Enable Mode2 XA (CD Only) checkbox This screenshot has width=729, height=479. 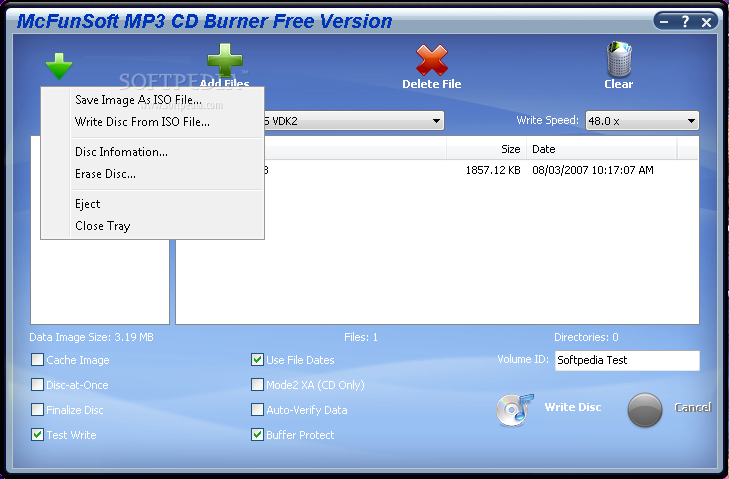pos(257,385)
